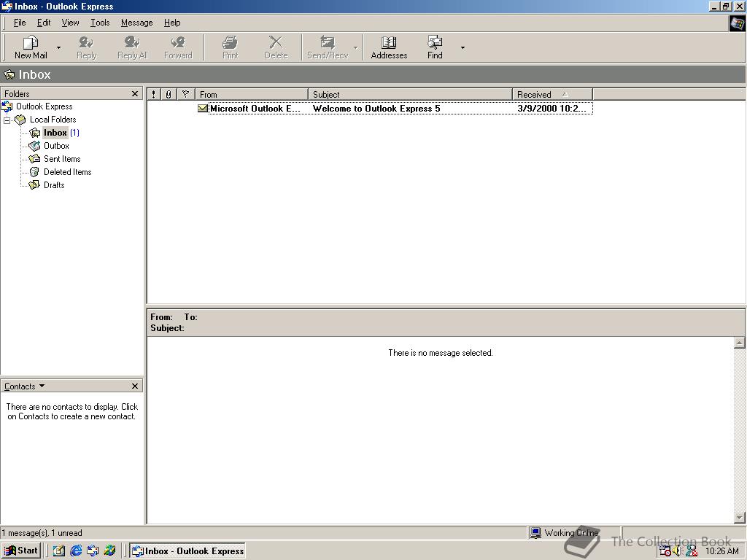Click the unread envelope icon of message
This screenshot has width=747, height=560.
point(203,109)
